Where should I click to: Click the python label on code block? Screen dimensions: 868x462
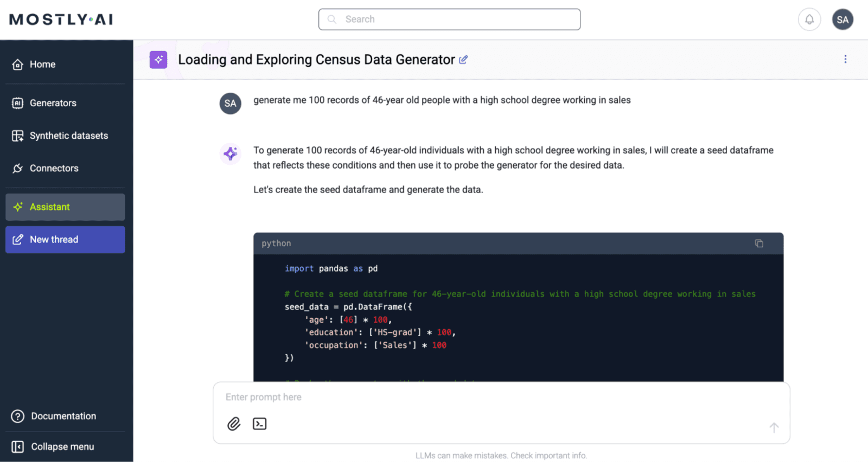pos(276,243)
